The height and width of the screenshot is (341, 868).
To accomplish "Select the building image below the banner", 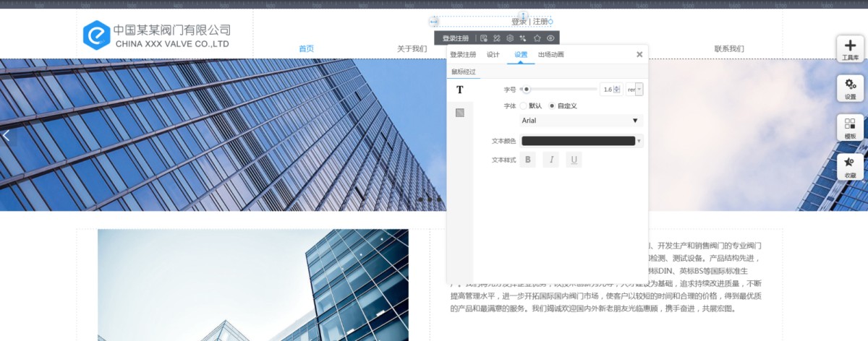I will coord(253,285).
